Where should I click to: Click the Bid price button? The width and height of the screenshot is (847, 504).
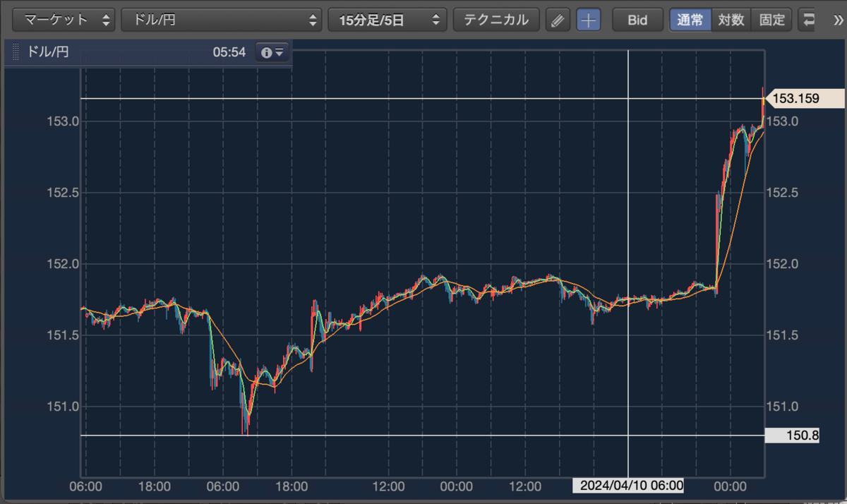pyautogui.click(x=638, y=20)
